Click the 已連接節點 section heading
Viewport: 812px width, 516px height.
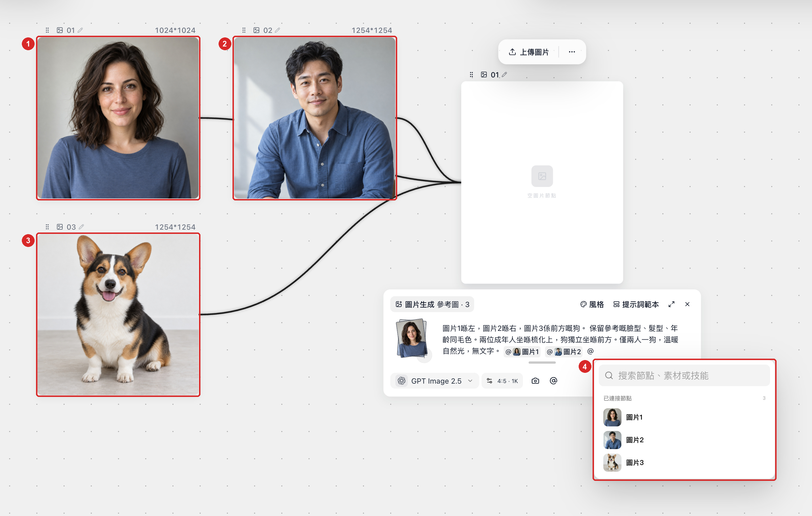[618, 398]
